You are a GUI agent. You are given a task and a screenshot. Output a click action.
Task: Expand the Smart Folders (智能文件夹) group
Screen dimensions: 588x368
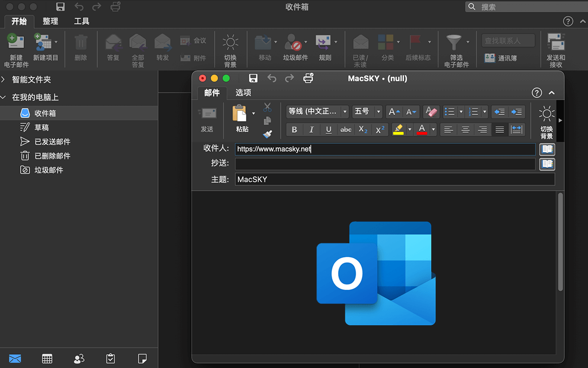tap(4, 79)
